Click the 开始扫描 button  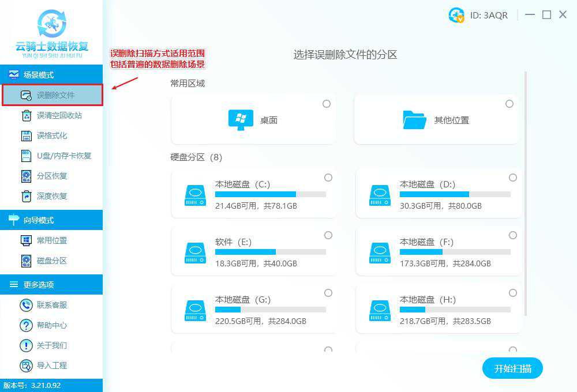click(512, 368)
